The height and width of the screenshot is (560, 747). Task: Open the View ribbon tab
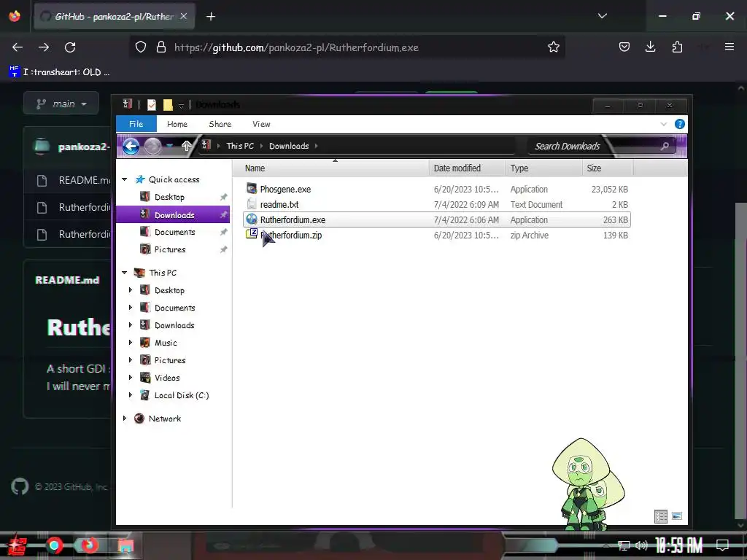point(261,124)
